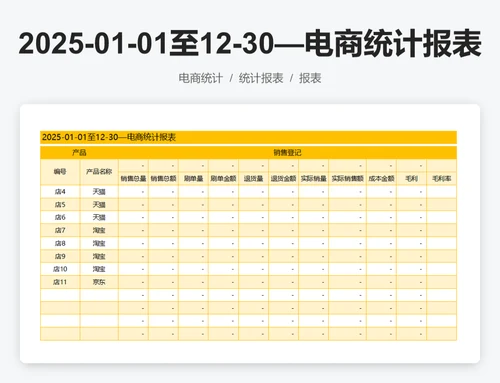Select the 淘宝 cell in row 店8
The width and height of the screenshot is (500, 383).
pyautogui.click(x=99, y=243)
